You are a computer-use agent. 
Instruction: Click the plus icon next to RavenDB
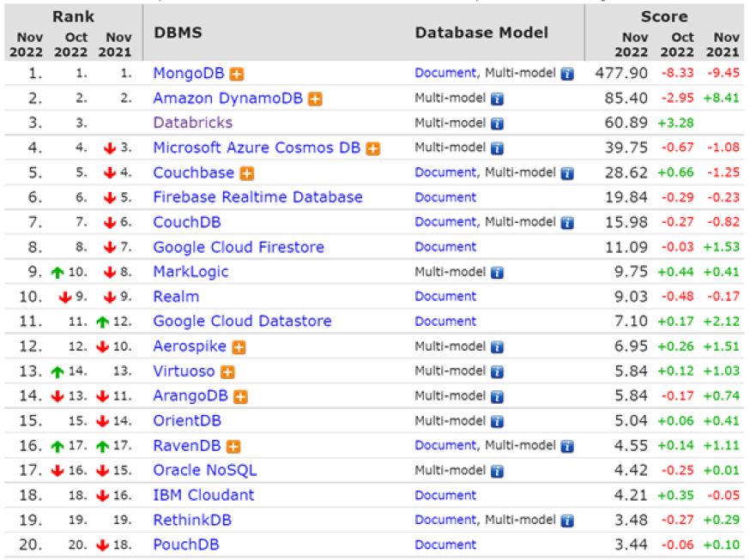pyautogui.click(x=233, y=447)
